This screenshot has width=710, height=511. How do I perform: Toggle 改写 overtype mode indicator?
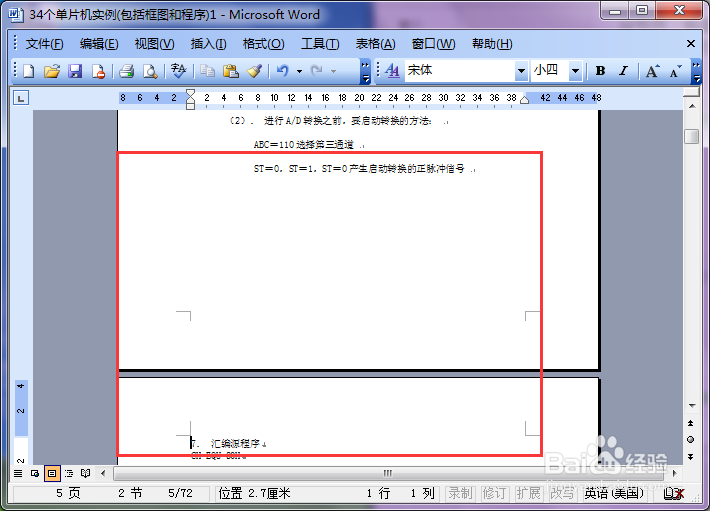pos(562,493)
